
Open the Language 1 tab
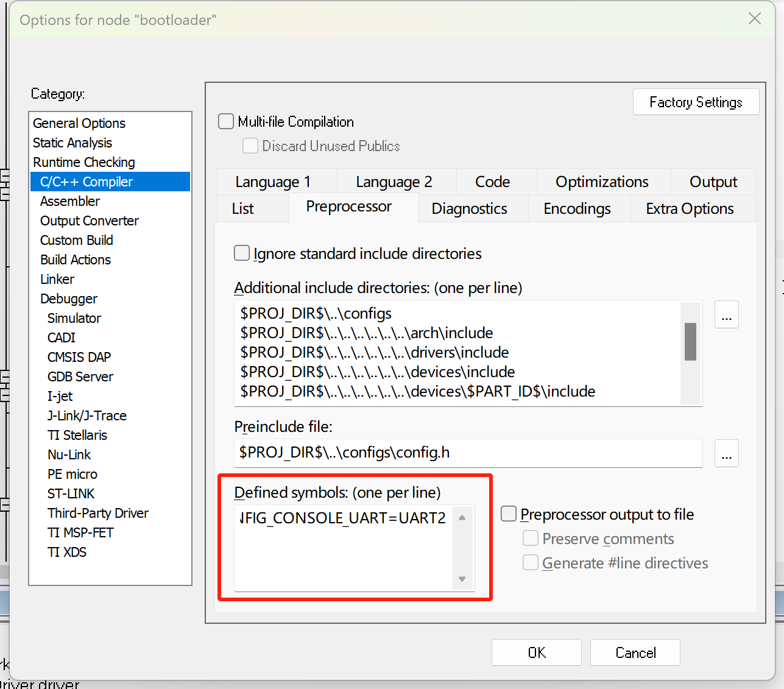(x=273, y=182)
